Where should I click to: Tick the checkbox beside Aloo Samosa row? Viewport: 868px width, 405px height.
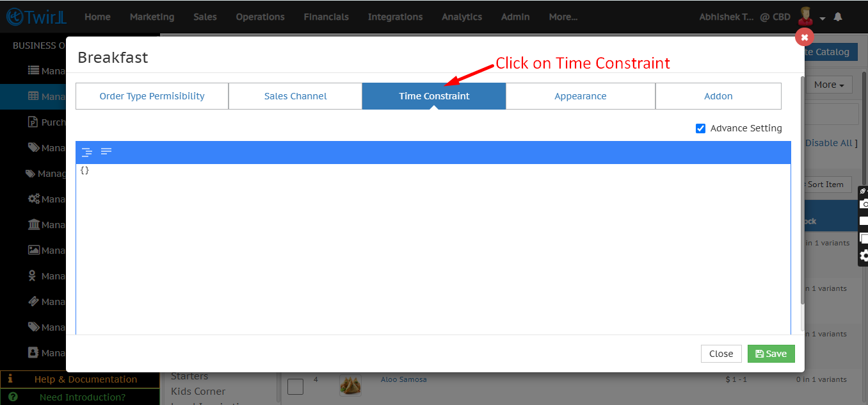coord(295,386)
